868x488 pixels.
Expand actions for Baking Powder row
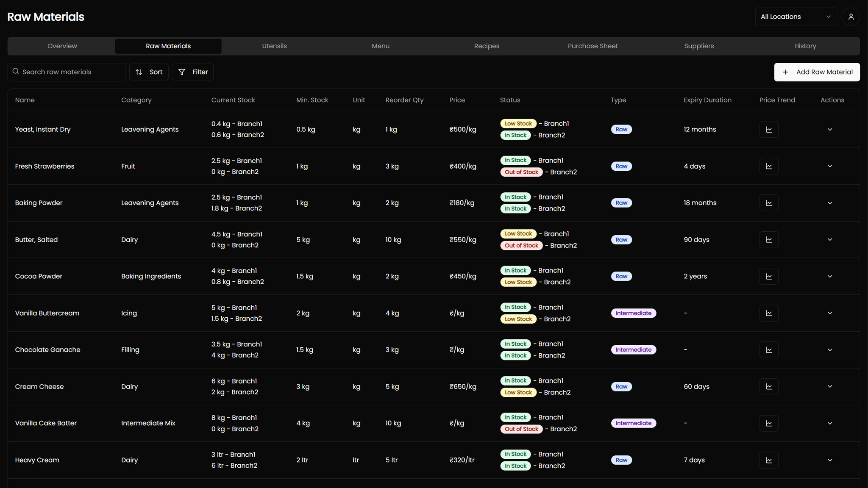(829, 203)
